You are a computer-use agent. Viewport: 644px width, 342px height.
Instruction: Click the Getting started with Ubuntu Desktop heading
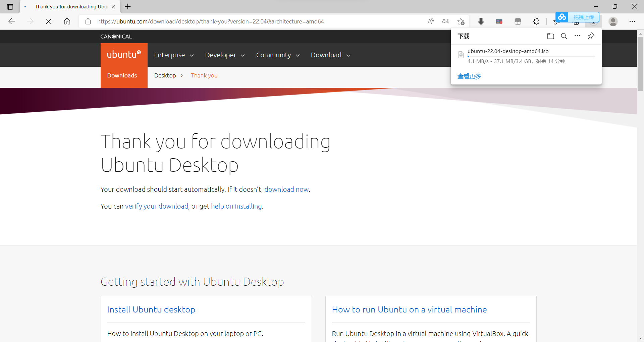192,282
